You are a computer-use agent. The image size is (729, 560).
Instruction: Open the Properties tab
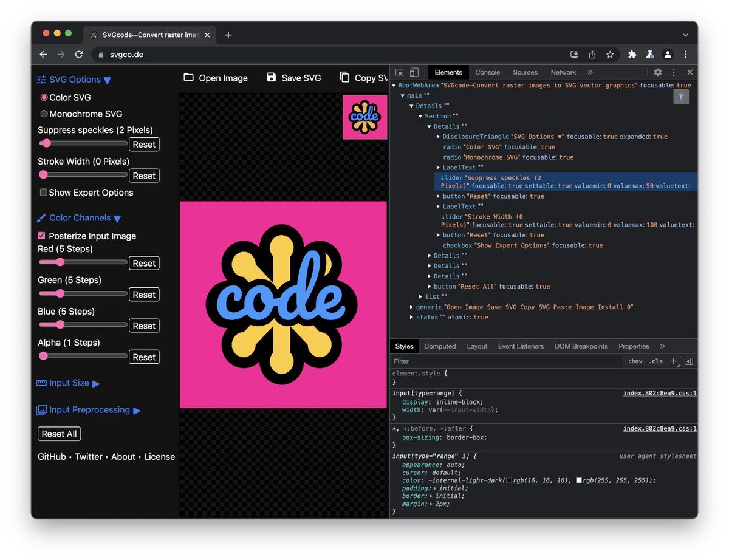tap(634, 346)
